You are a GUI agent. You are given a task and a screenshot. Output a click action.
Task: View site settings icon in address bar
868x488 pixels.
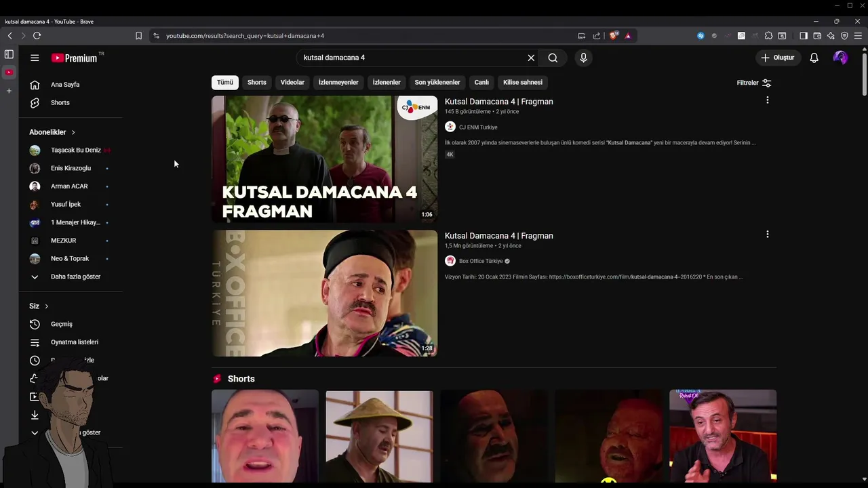point(156,36)
